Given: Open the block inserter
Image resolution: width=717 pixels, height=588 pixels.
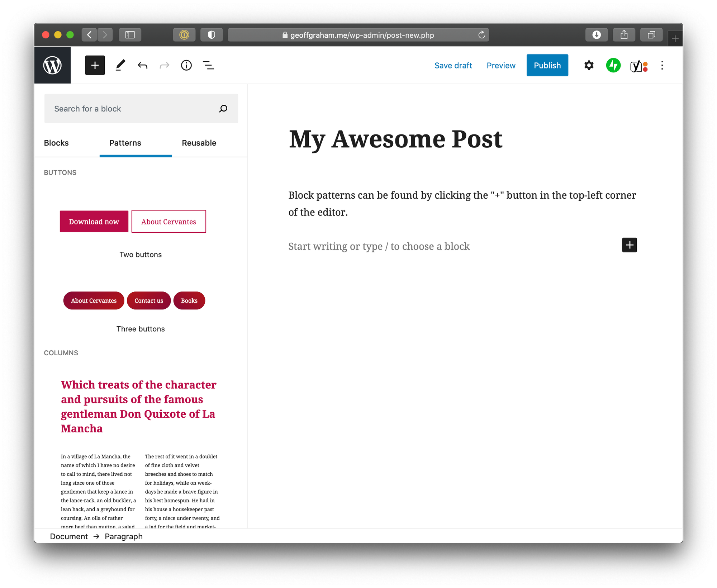Looking at the screenshot, I should coord(95,65).
